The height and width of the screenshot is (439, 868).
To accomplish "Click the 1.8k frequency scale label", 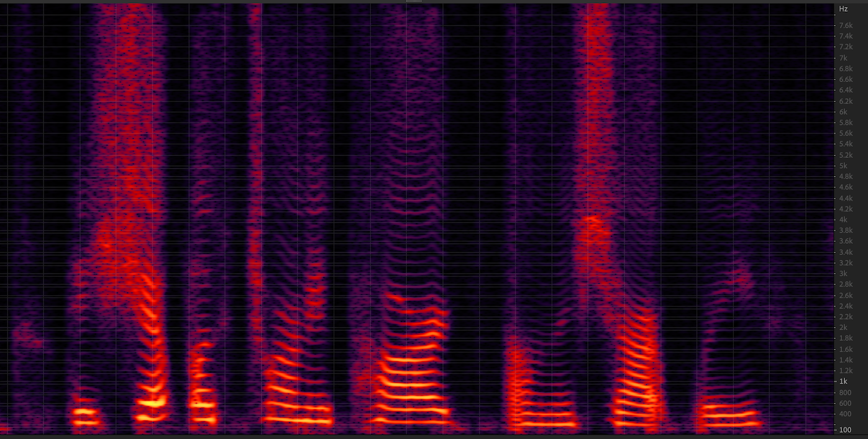I will [845, 338].
